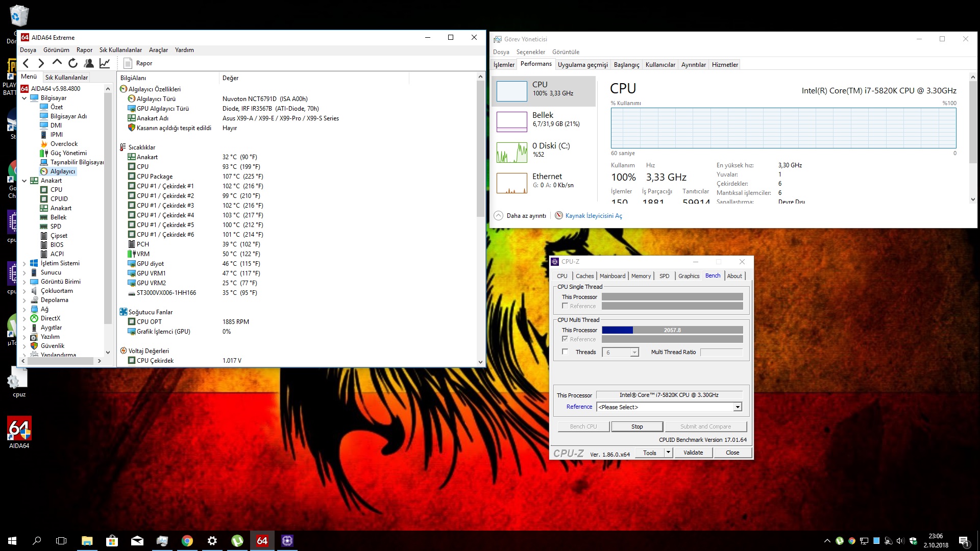Select Bellek memory thumbnail in Görev Yöneticisi
The image size is (980, 551).
click(544, 122)
